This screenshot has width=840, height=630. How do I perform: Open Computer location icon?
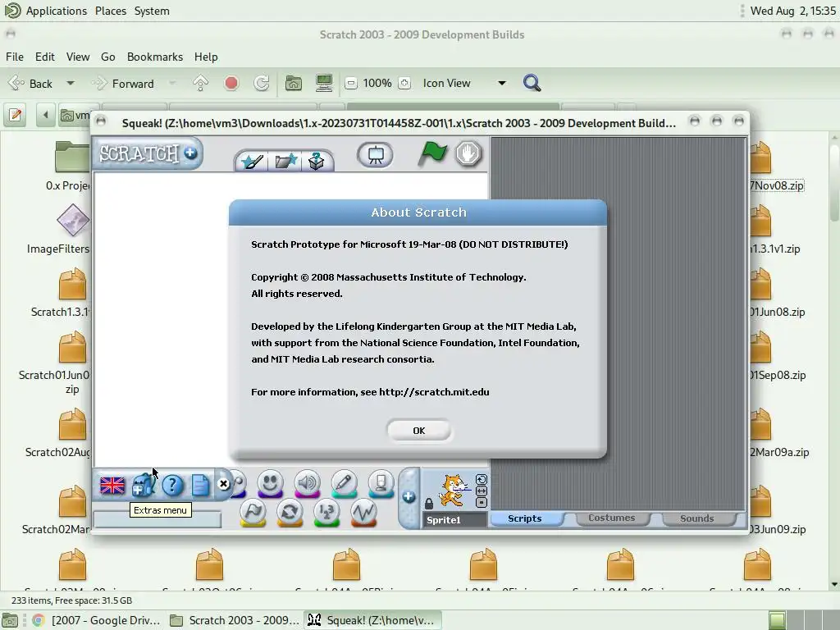tap(323, 83)
